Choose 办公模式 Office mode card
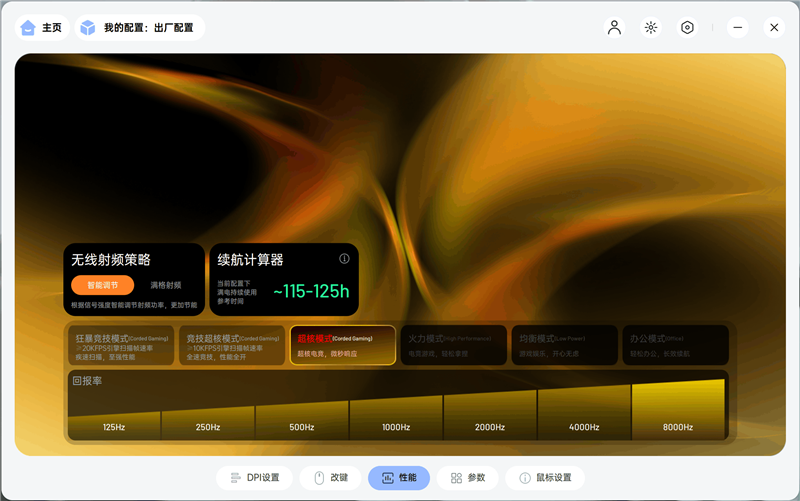Image resolution: width=800 pixels, height=501 pixels. 676,345
